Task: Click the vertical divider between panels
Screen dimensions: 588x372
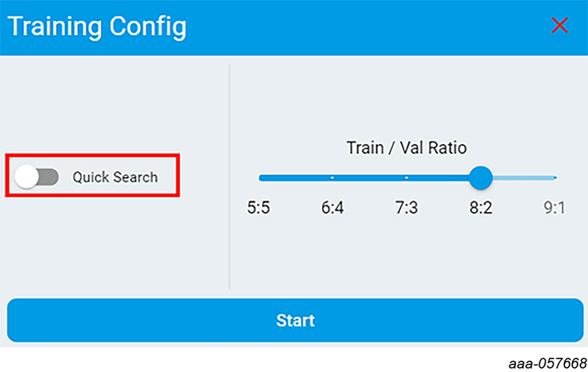Action: click(229, 177)
